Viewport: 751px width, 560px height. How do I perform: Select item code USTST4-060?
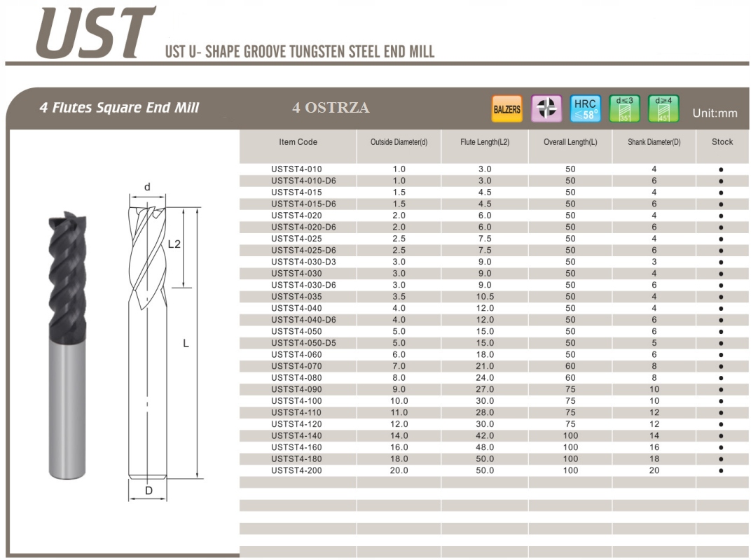click(x=296, y=355)
